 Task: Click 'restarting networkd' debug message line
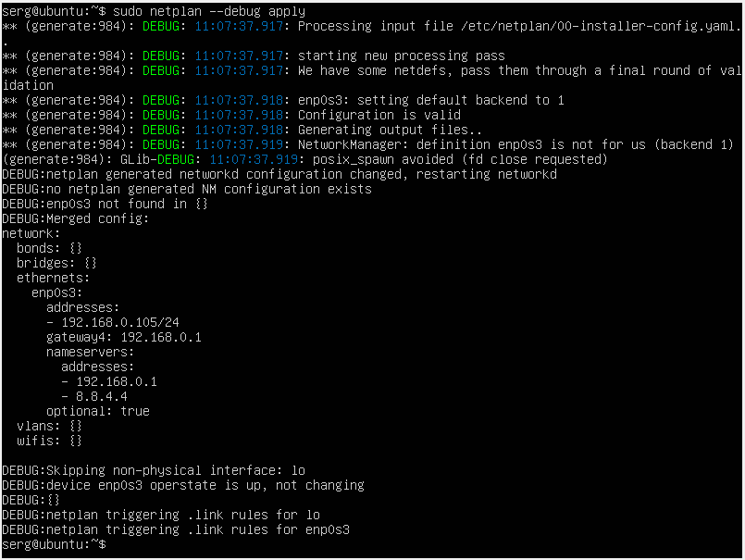click(x=279, y=174)
